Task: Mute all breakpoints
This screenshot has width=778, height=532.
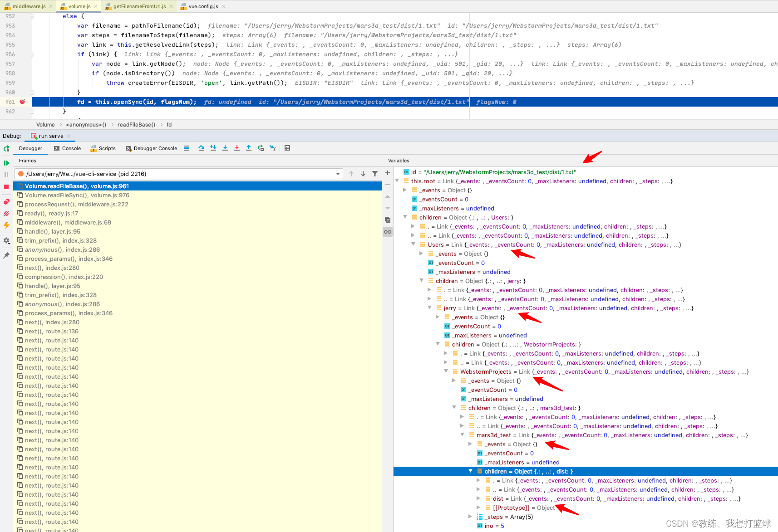Action: click(6, 214)
